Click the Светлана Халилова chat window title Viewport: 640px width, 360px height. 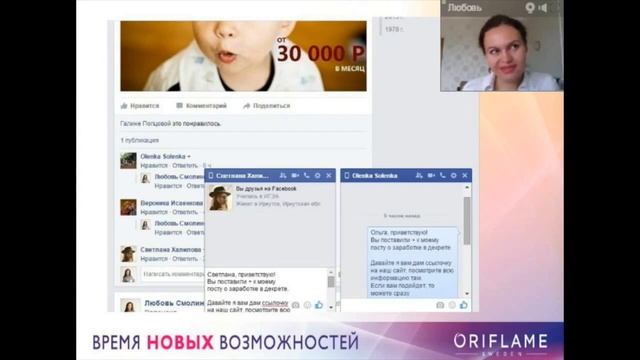[242, 176]
